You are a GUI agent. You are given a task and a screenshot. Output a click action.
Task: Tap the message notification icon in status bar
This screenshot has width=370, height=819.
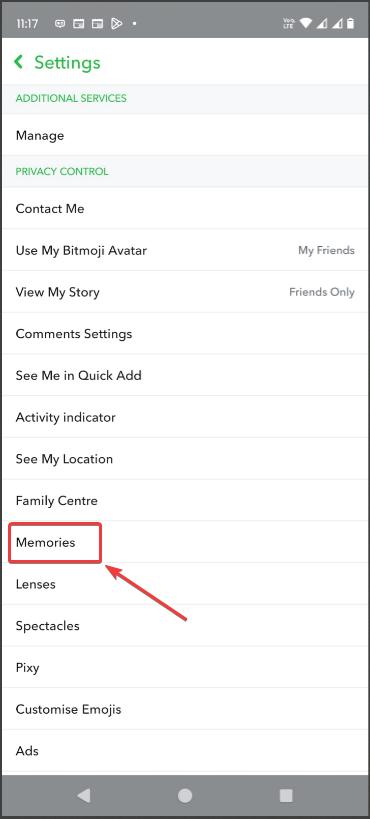coord(60,24)
